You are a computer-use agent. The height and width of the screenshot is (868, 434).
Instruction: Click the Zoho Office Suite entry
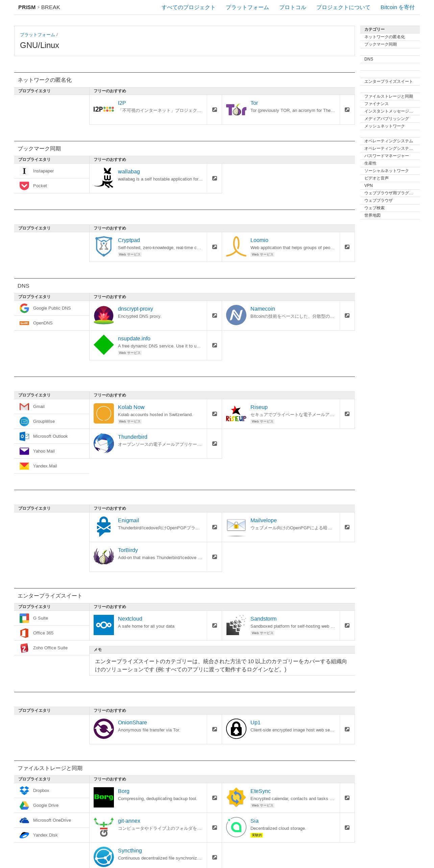click(52, 648)
